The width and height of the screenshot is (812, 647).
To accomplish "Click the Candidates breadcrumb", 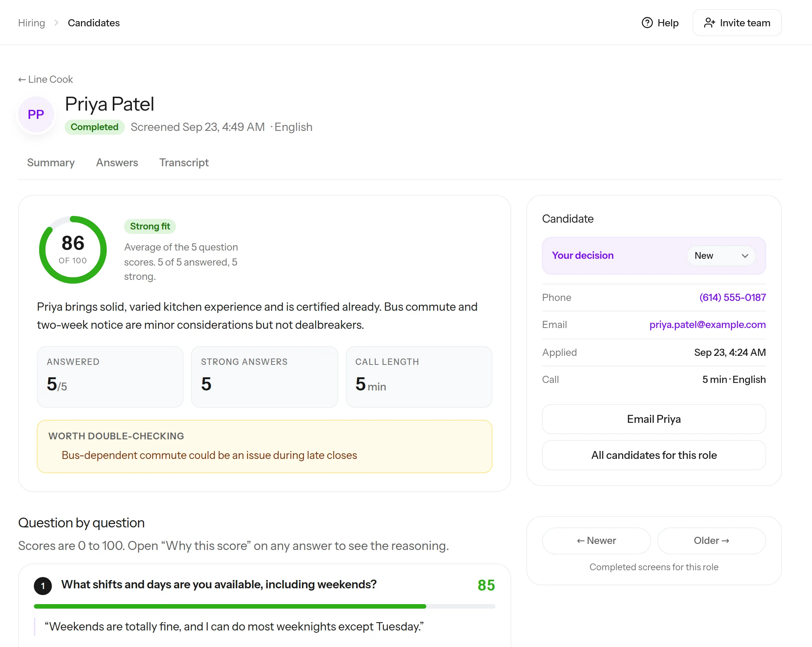I will (94, 23).
